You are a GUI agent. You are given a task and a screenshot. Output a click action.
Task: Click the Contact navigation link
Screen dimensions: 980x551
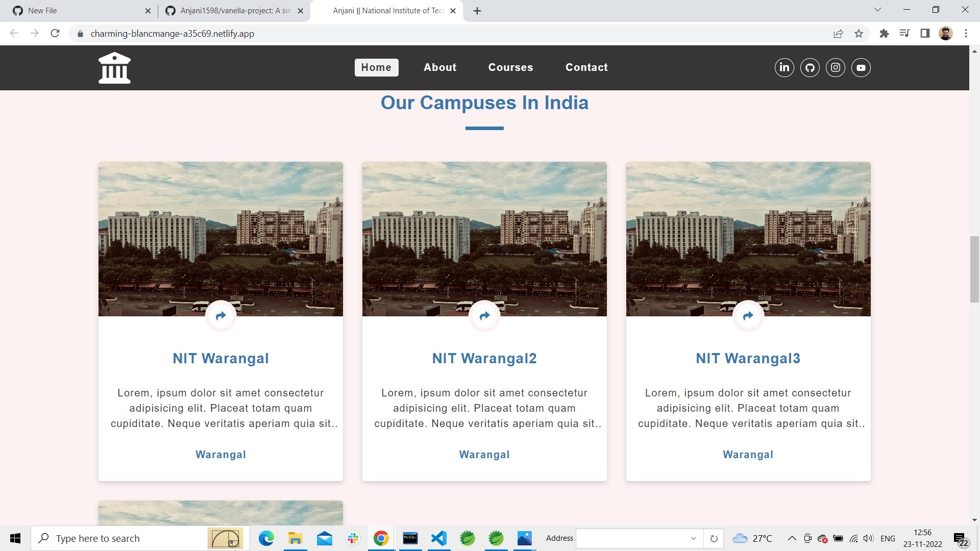coord(586,67)
